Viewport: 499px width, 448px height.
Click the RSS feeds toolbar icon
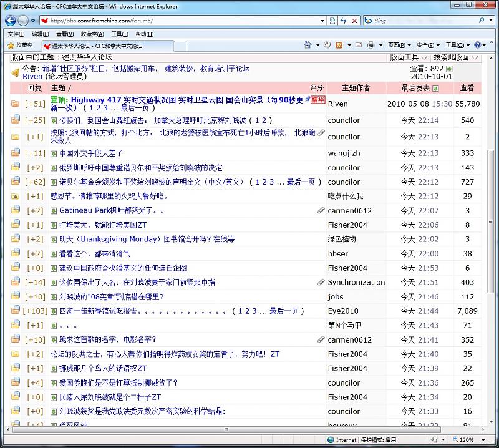[x=339, y=46]
